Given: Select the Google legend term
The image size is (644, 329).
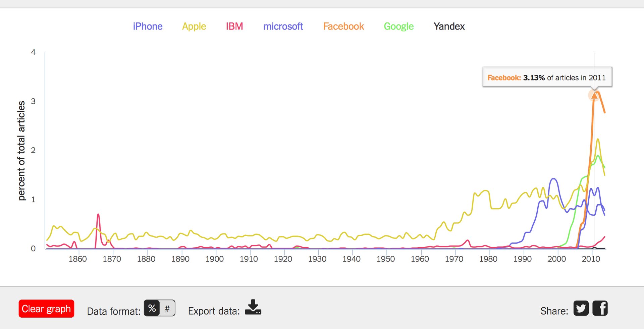Looking at the screenshot, I should tap(398, 26).
